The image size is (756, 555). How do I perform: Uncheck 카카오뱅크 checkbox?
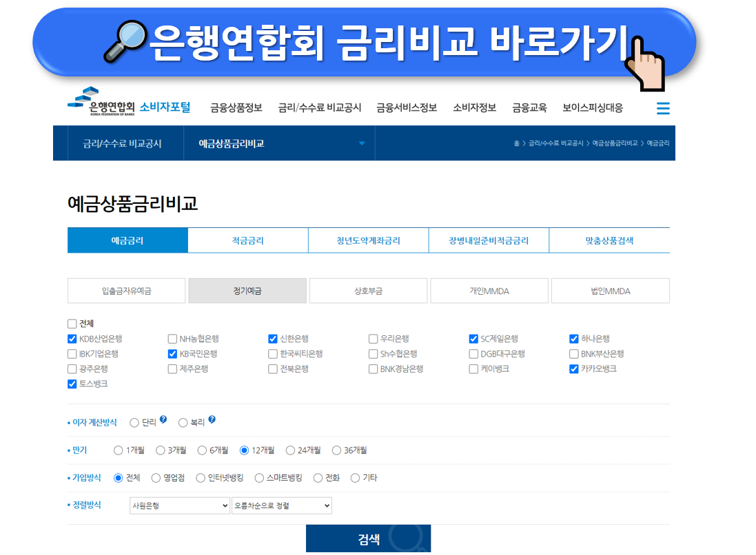coord(574,369)
